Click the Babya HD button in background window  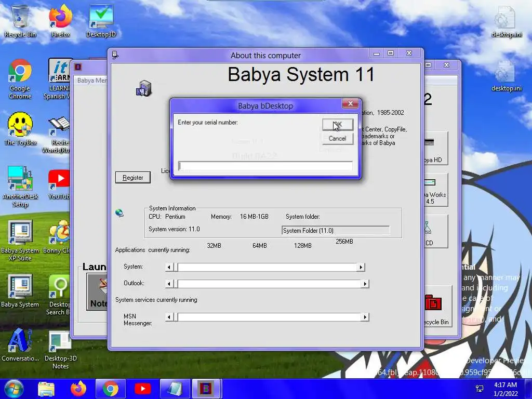(x=436, y=148)
